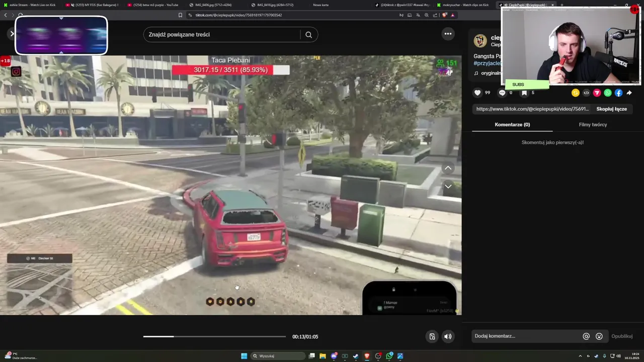Go to the next video arrow
The image size is (644, 362).
(x=448, y=187)
